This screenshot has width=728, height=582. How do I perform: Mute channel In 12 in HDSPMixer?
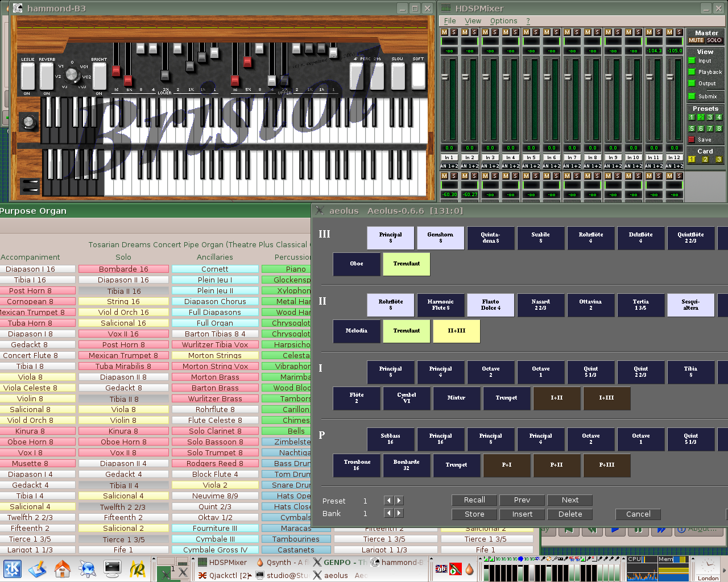click(670, 32)
